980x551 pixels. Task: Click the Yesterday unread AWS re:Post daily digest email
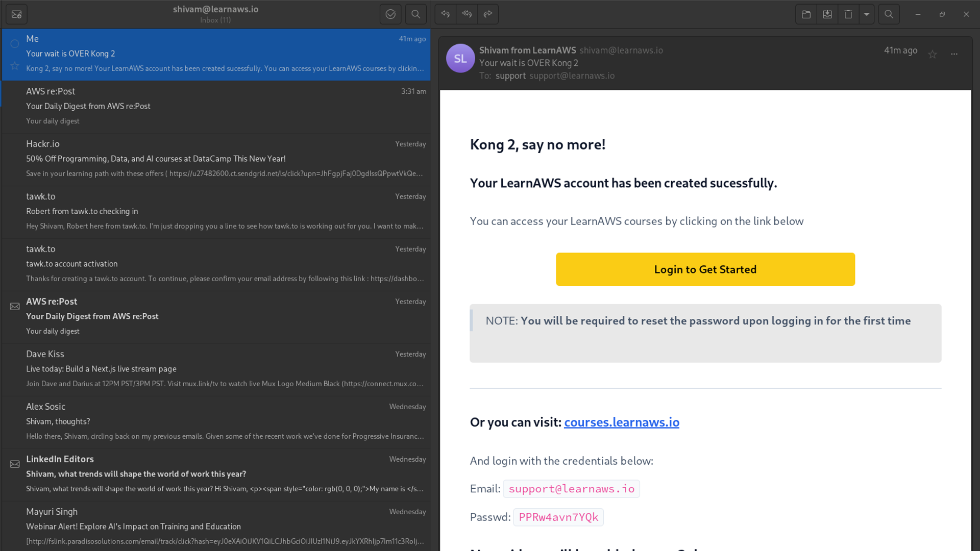[x=216, y=316]
